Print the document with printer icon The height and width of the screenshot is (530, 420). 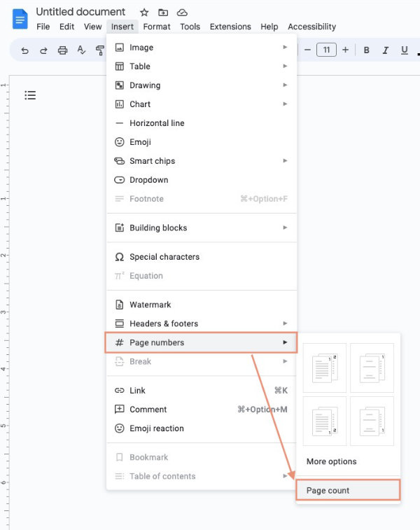[x=62, y=50]
